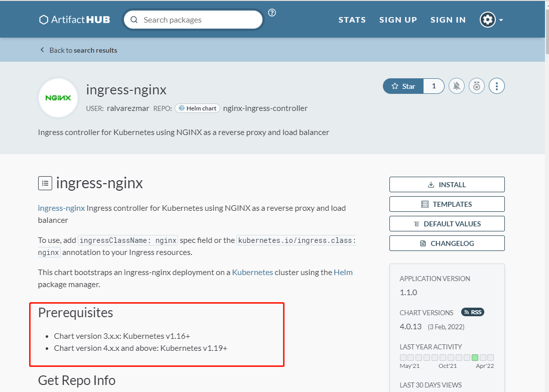Click the NGINX package logo
The height and width of the screenshot is (392, 549).
[x=58, y=98]
